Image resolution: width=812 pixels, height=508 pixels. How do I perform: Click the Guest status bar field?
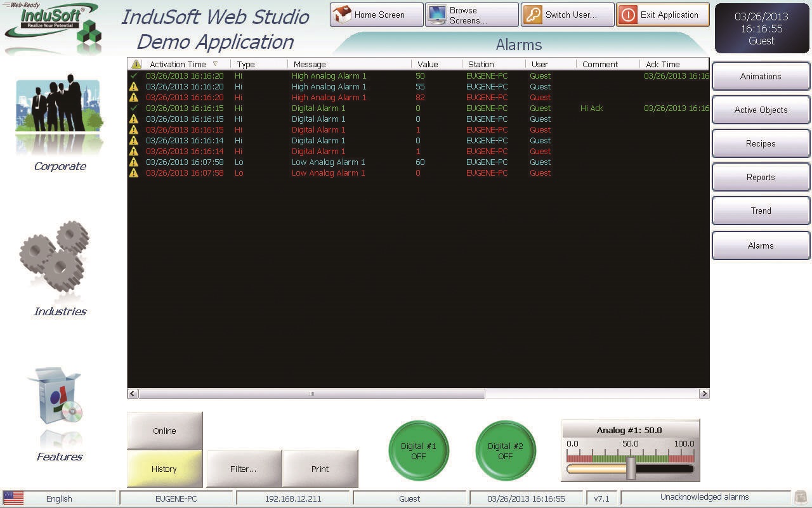pyautogui.click(x=410, y=498)
